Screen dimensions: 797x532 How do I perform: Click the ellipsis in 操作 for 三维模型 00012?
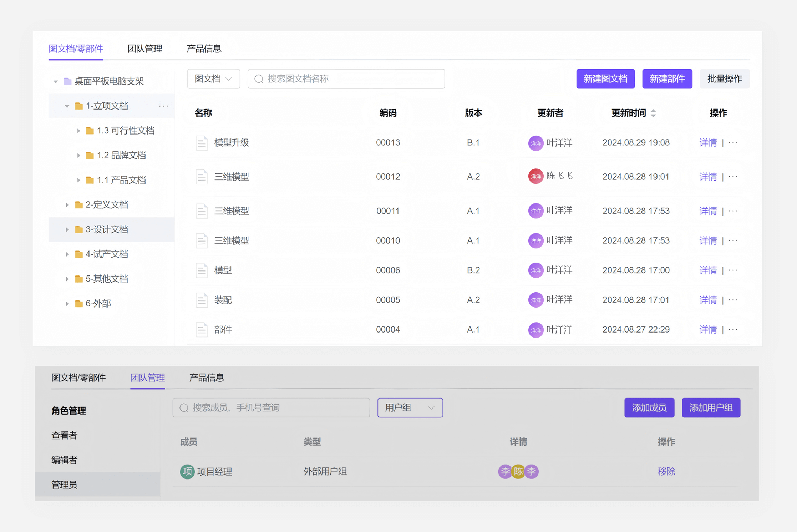point(733,177)
